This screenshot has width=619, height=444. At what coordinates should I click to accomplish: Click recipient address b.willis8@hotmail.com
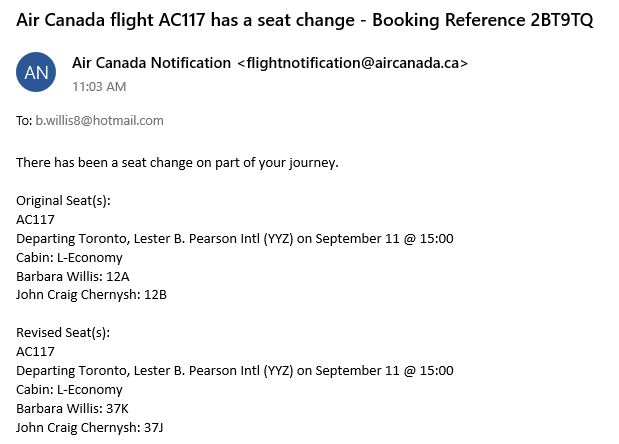point(99,121)
